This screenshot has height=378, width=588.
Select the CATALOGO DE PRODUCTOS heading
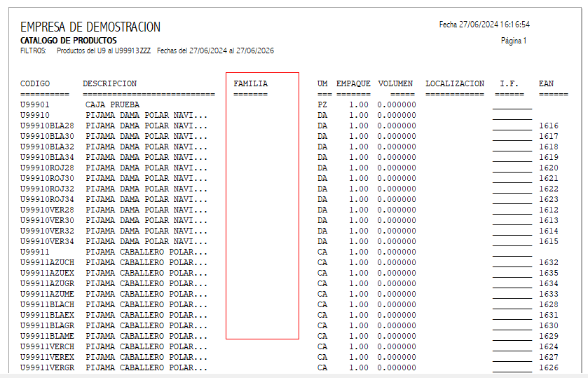69,41
